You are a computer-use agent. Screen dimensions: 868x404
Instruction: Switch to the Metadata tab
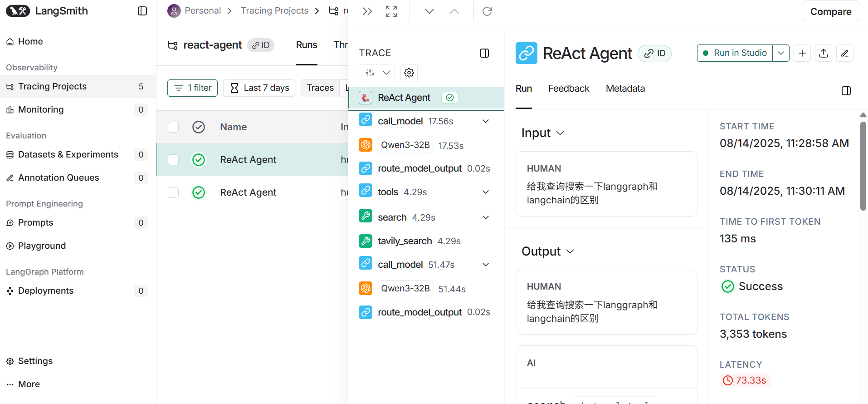(625, 89)
